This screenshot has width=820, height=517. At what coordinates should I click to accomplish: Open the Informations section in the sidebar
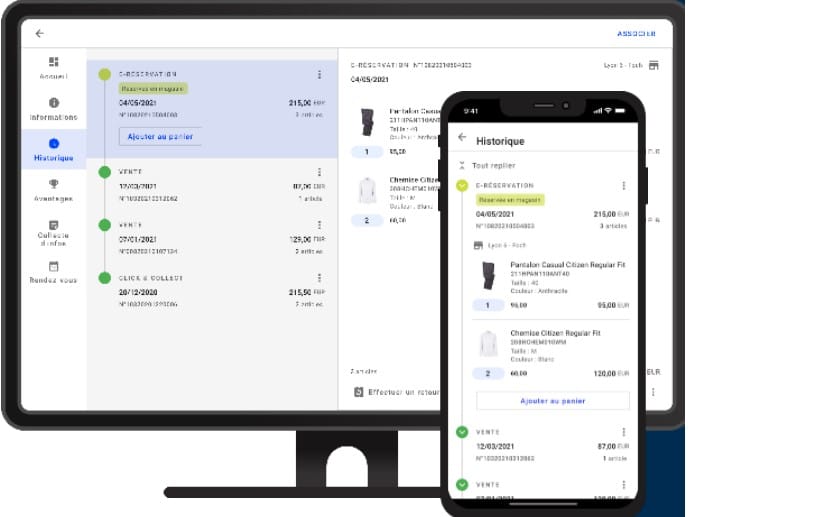click(x=54, y=109)
